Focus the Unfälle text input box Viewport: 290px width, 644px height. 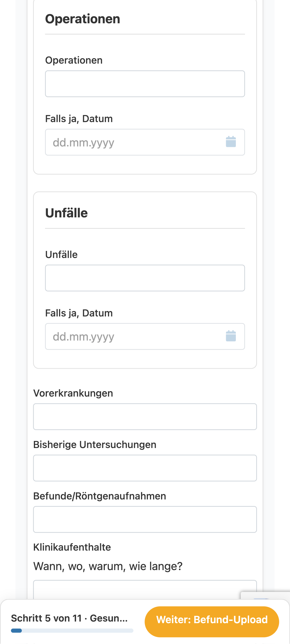[x=145, y=278]
